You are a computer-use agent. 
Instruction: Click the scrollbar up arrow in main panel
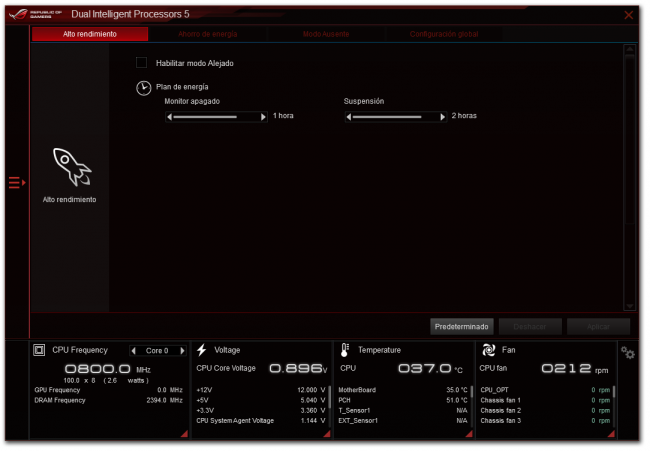[x=630, y=49]
